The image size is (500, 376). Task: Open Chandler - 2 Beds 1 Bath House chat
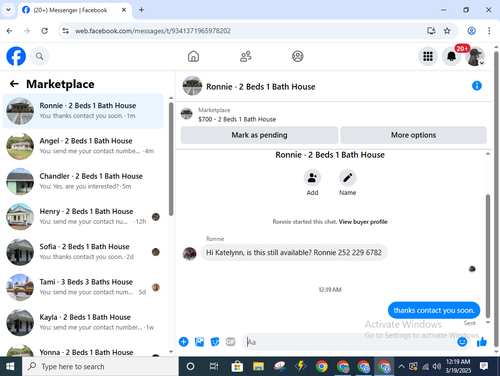tap(83, 182)
